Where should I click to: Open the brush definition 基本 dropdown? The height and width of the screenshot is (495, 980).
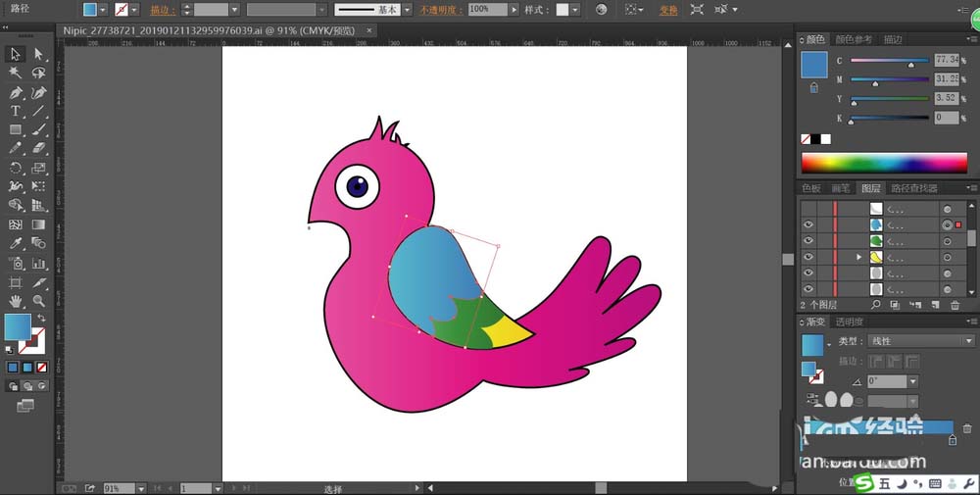(x=407, y=10)
